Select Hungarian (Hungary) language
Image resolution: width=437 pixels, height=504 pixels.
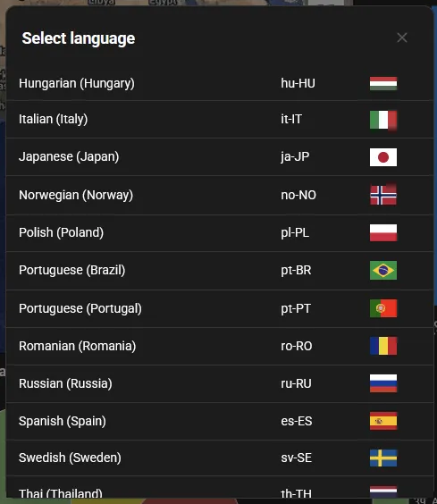coord(220,83)
